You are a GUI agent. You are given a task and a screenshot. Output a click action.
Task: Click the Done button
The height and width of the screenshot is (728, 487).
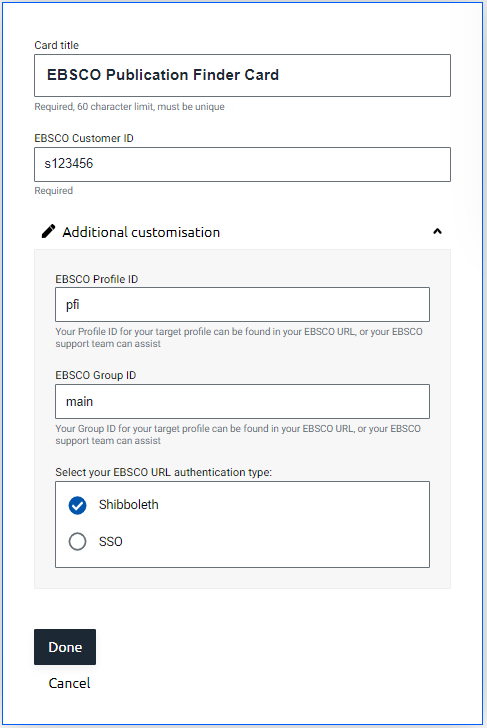tap(65, 647)
